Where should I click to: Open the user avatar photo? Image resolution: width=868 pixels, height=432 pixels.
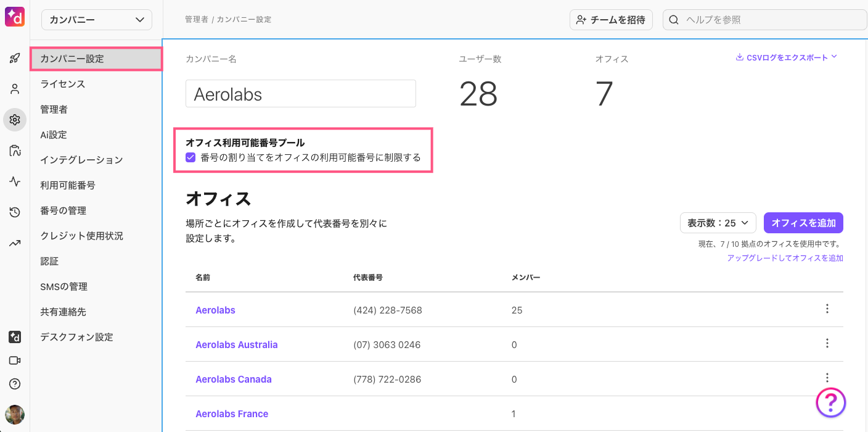(x=15, y=415)
